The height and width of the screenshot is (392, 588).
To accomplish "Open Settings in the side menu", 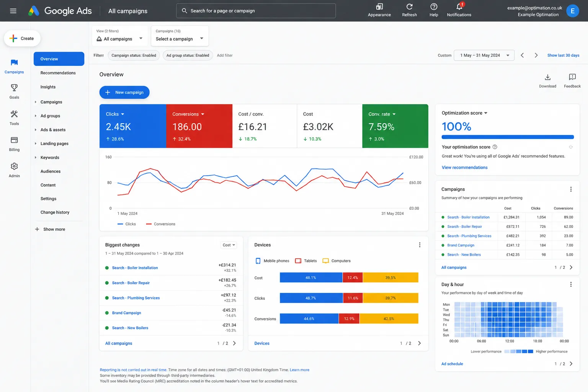I will click(x=48, y=199).
